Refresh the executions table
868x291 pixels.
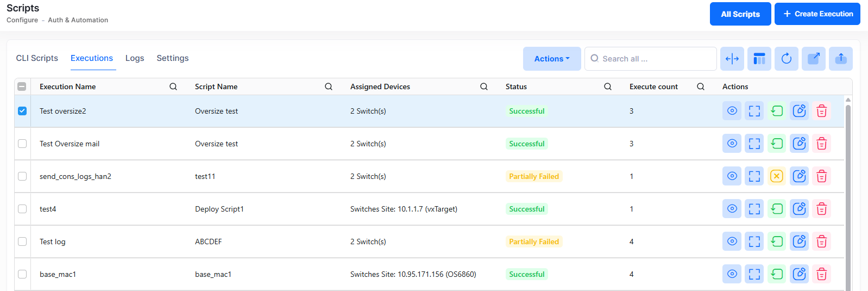[x=787, y=59]
